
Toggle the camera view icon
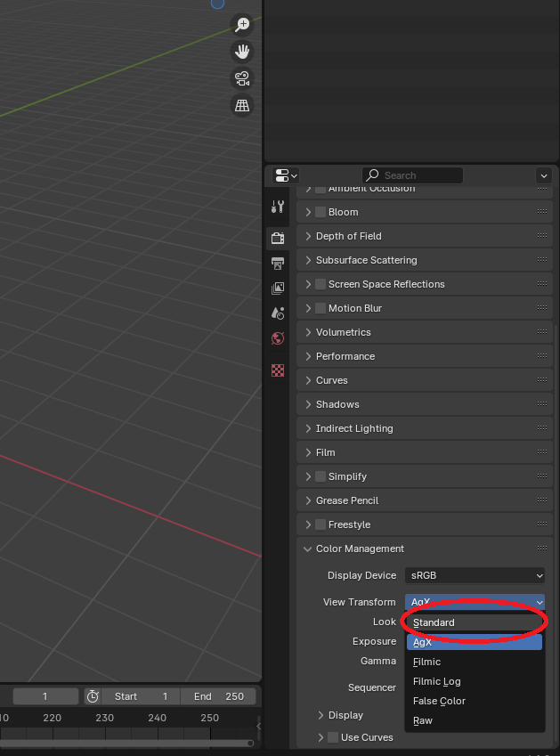[x=242, y=78]
